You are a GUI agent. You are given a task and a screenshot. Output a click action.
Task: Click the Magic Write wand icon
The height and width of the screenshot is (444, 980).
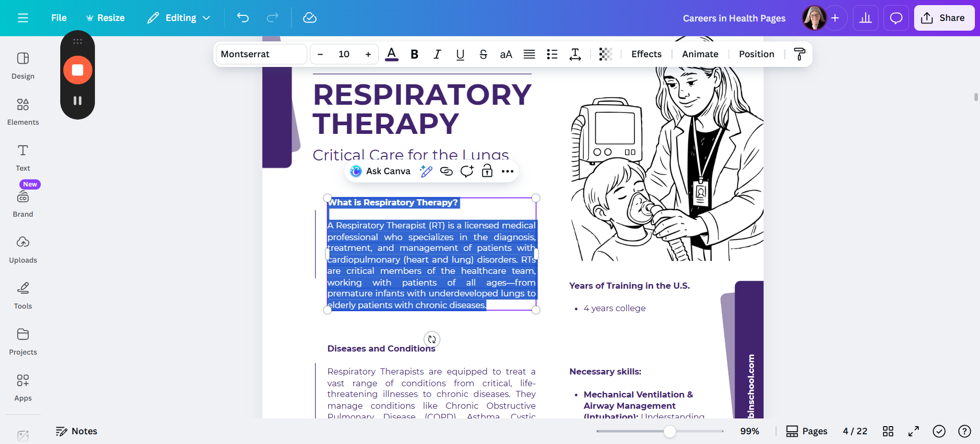pos(426,171)
